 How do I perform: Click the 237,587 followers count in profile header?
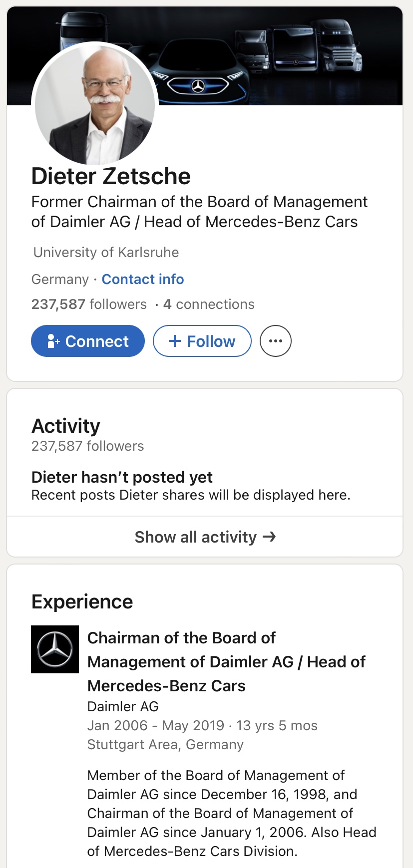point(89,304)
